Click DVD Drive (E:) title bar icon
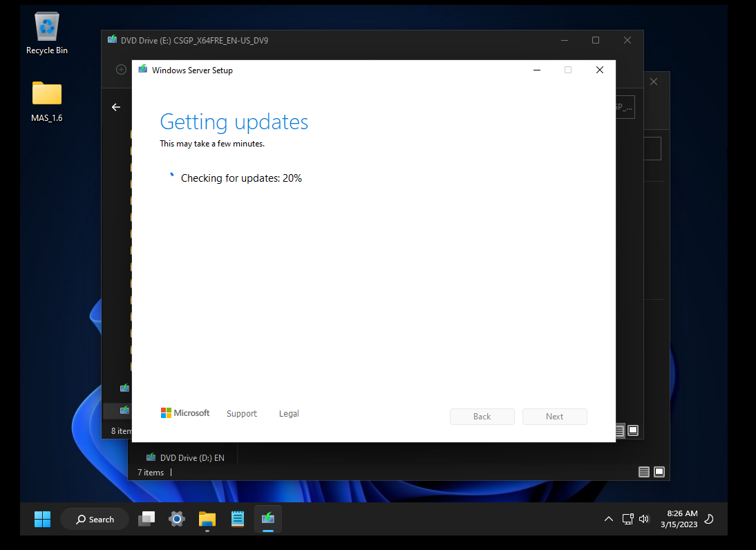 (113, 40)
